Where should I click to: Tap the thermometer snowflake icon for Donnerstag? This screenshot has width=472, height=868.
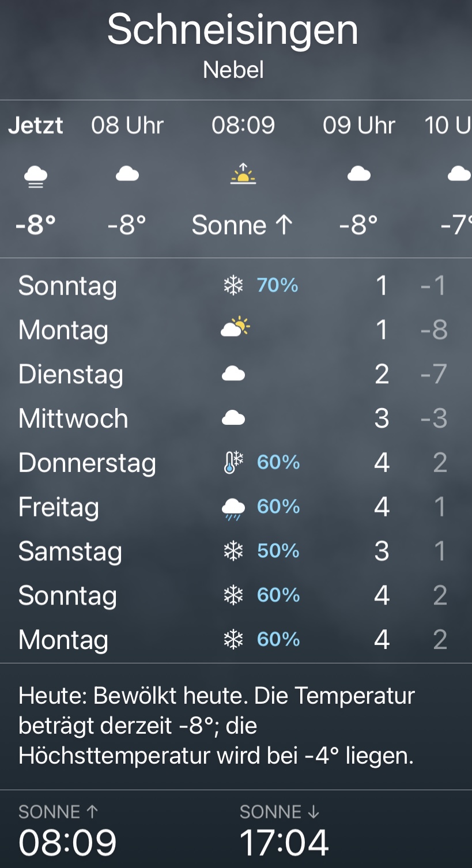(233, 463)
